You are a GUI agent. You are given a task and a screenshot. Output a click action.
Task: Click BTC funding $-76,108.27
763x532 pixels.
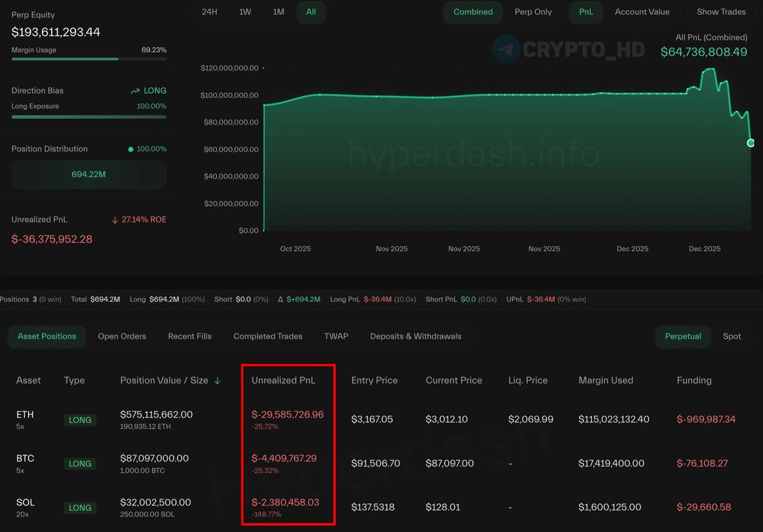tap(703, 463)
